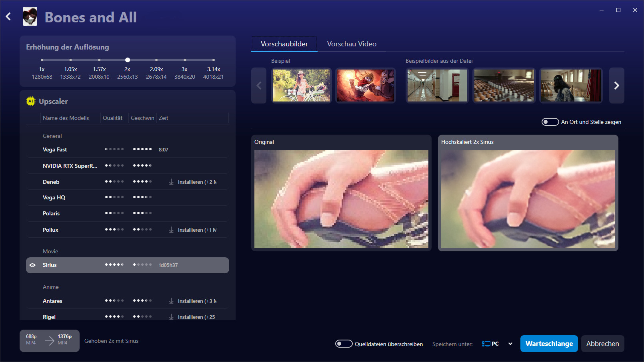Set resolution slider to 1.57x
Screen dimensions: 644x362
click(x=99, y=60)
